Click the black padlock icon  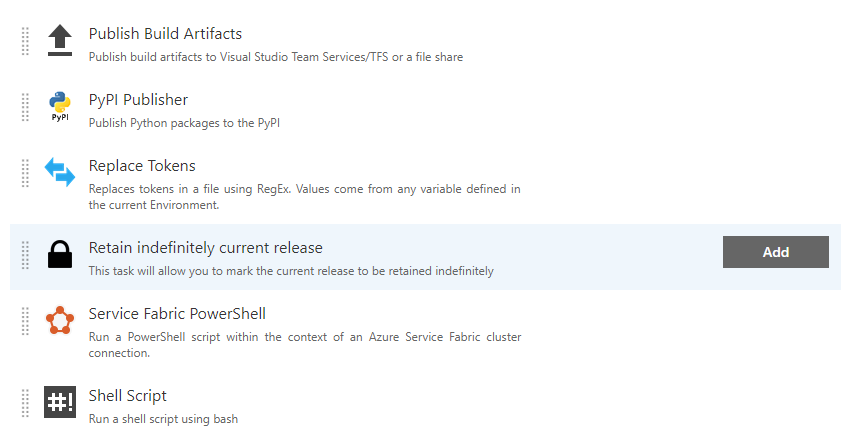click(x=60, y=254)
